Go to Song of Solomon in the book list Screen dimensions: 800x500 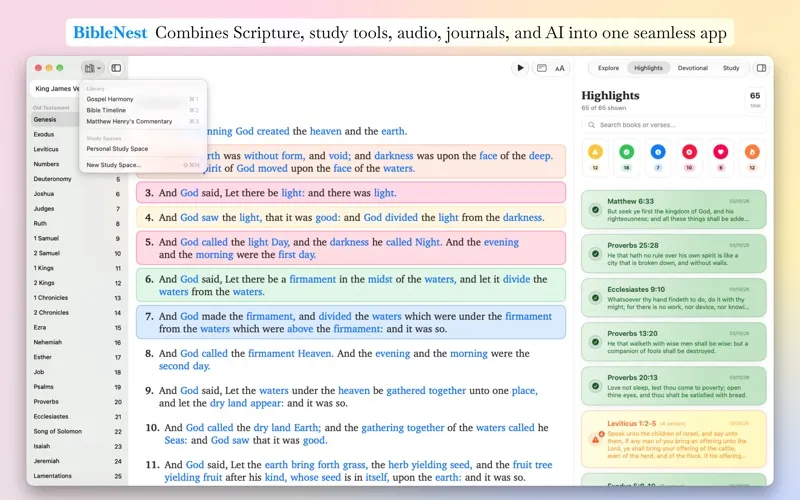pos(77,431)
